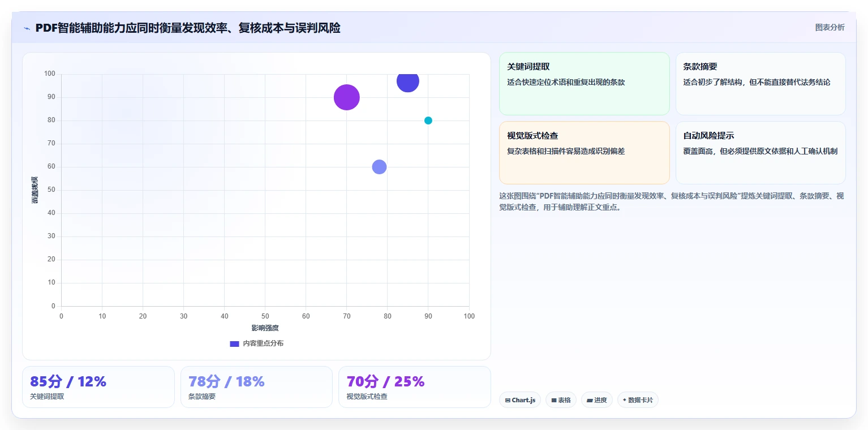Click the text 覆盖面高，但必须提供原文依据和人工确认机制
Screen dimensions: 868x430
(x=760, y=152)
